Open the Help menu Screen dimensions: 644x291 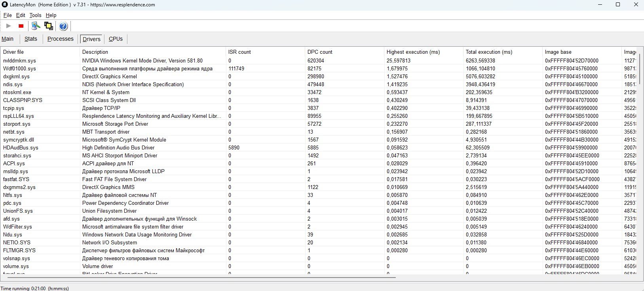click(x=51, y=15)
